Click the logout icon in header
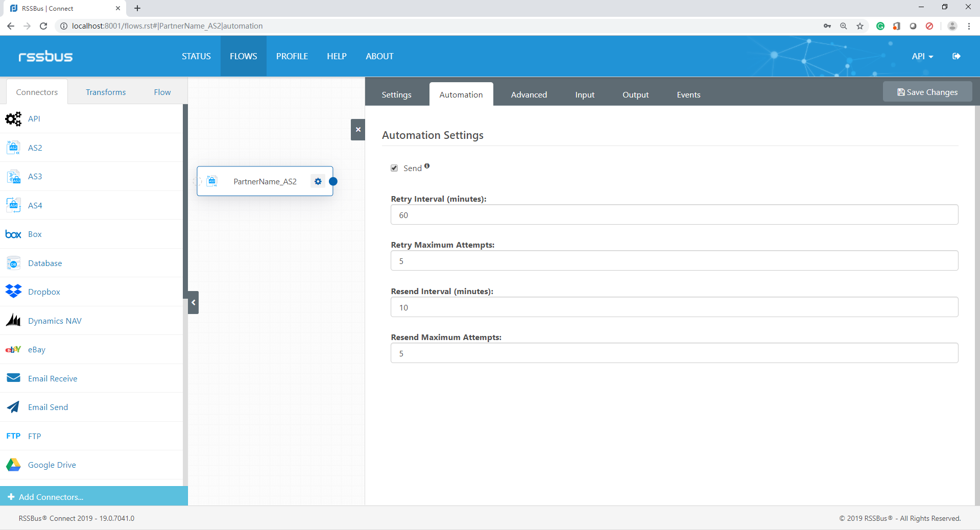Screen dimensions: 980x530 (x=956, y=56)
